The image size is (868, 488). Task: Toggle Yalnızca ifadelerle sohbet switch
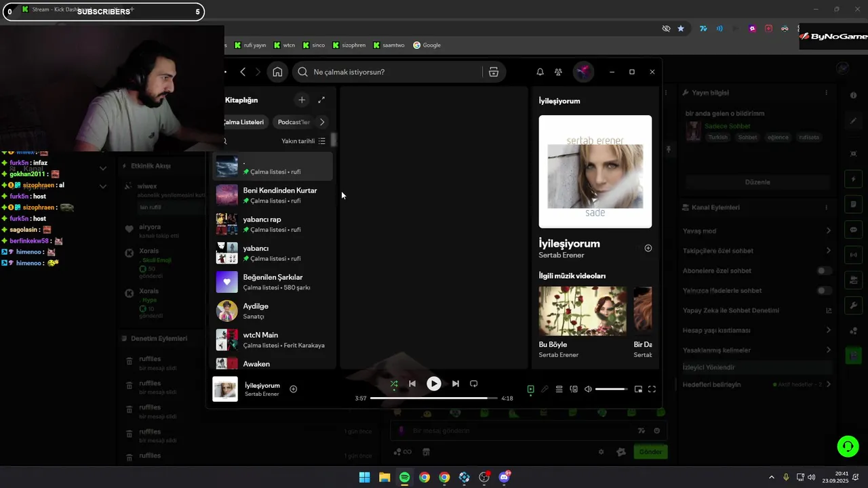(824, 291)
